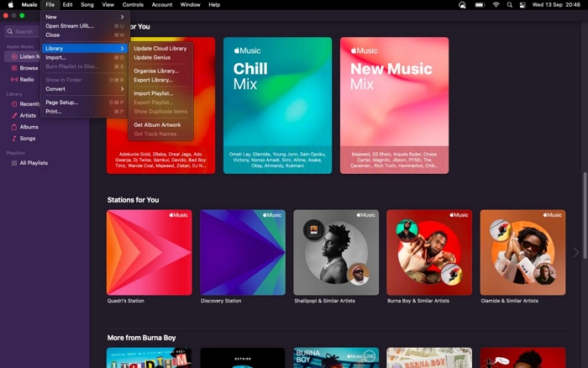Click Quadri's Station title text
588x368 pixels.
[126, 301]
